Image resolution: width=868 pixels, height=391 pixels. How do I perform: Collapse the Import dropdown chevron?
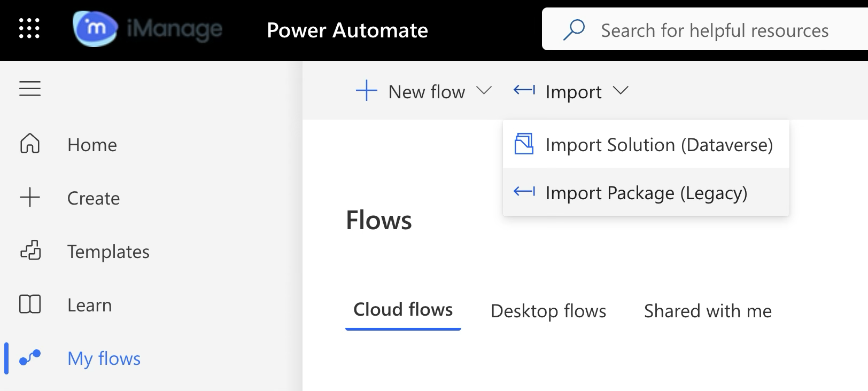[x=621, y=91]
